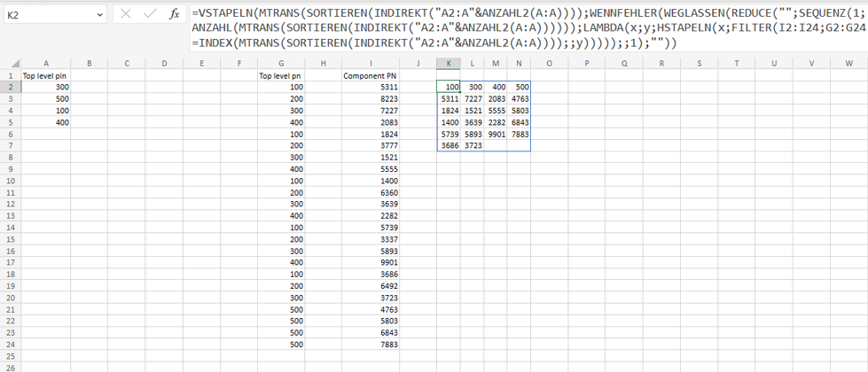This screenshot has height=372, width=868.
Task: Select cell K7 with value 3686
Action: (449, 145)
